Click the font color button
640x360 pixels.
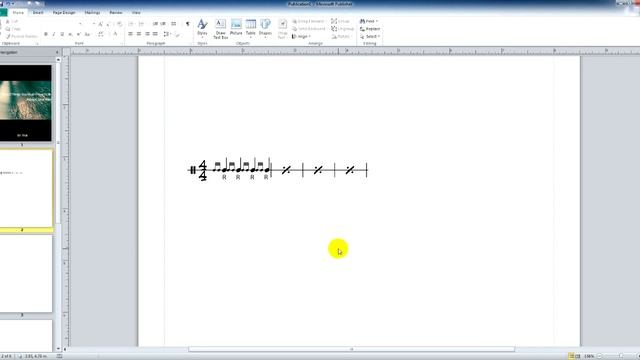[116, 34]
